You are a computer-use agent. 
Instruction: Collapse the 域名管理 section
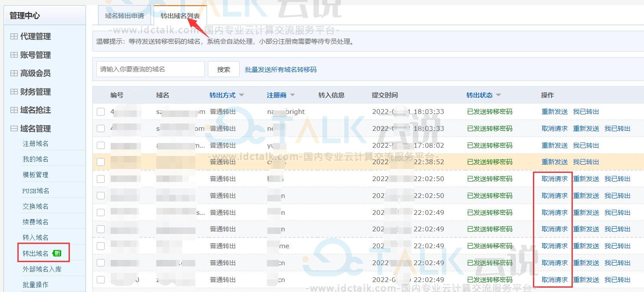[x=30, y=129]
